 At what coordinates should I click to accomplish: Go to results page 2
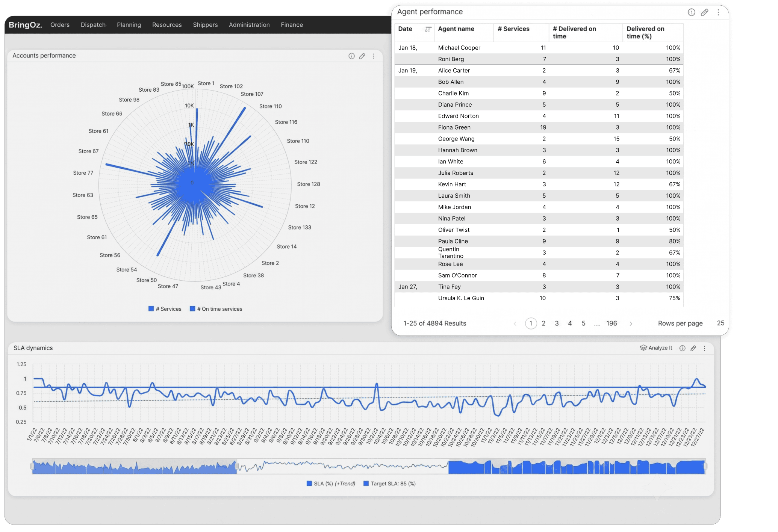point(543,323)
